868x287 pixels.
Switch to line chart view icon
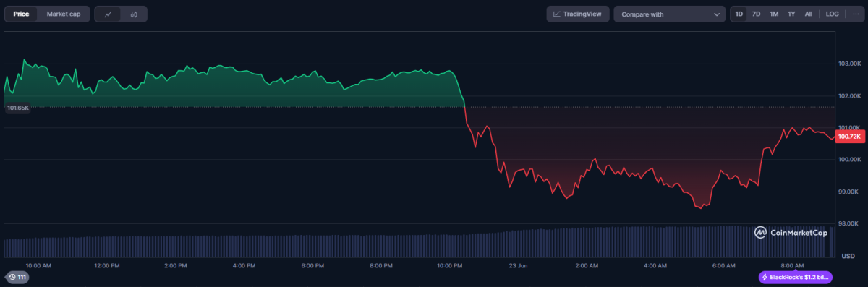[108, 14]
